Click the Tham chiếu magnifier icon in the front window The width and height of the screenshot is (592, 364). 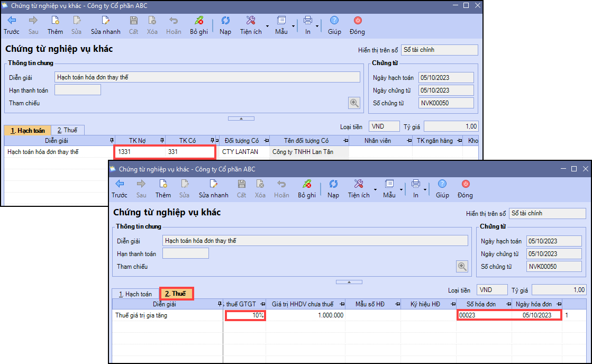click(462, 267)
